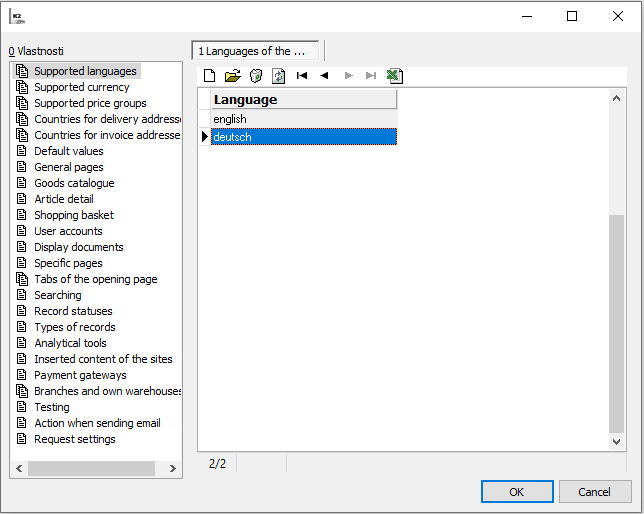Select Action when sending email

[x=97, y=424]
